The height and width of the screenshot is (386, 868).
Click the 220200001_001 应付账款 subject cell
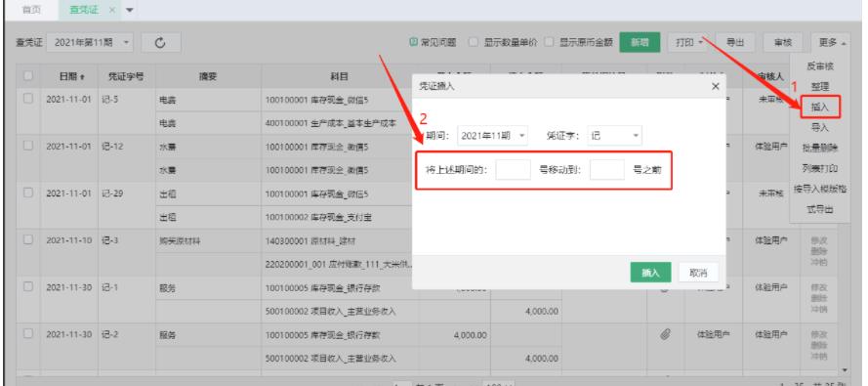click(339, 264)
